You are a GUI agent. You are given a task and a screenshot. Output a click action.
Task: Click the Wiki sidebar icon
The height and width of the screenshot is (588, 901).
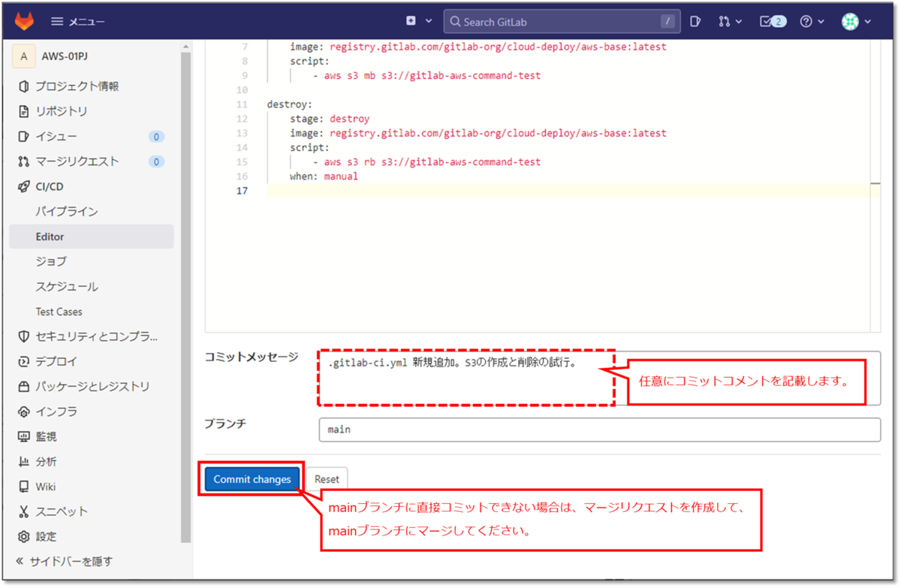coord(23,487)
